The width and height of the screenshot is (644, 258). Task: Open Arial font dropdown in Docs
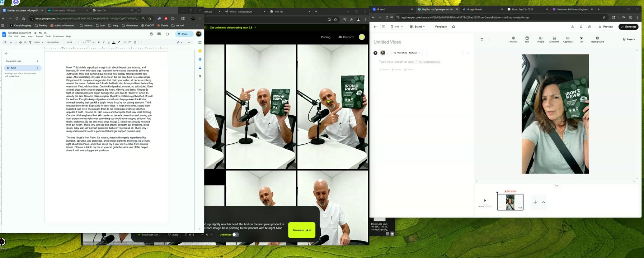[x=73, y=42]
